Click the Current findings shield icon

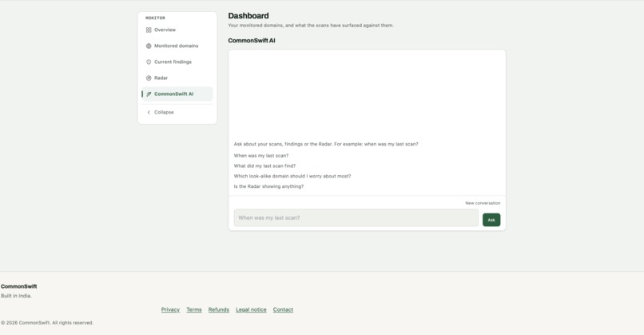pos(149,62)
